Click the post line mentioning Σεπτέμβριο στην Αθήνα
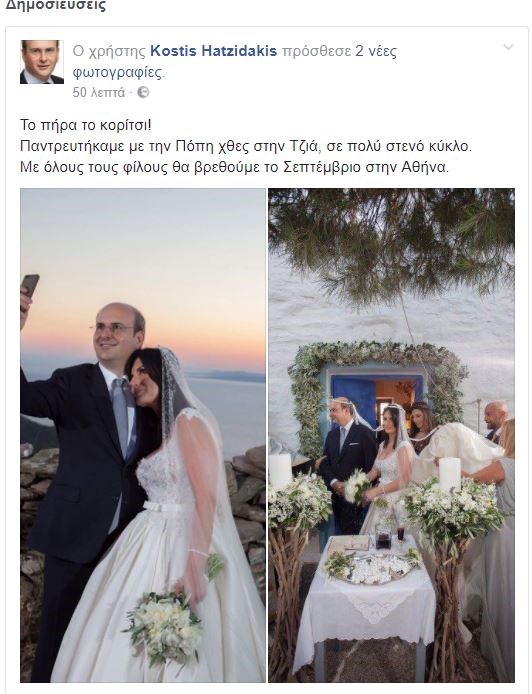The image size is (532, 694). (x=235, y=167)
